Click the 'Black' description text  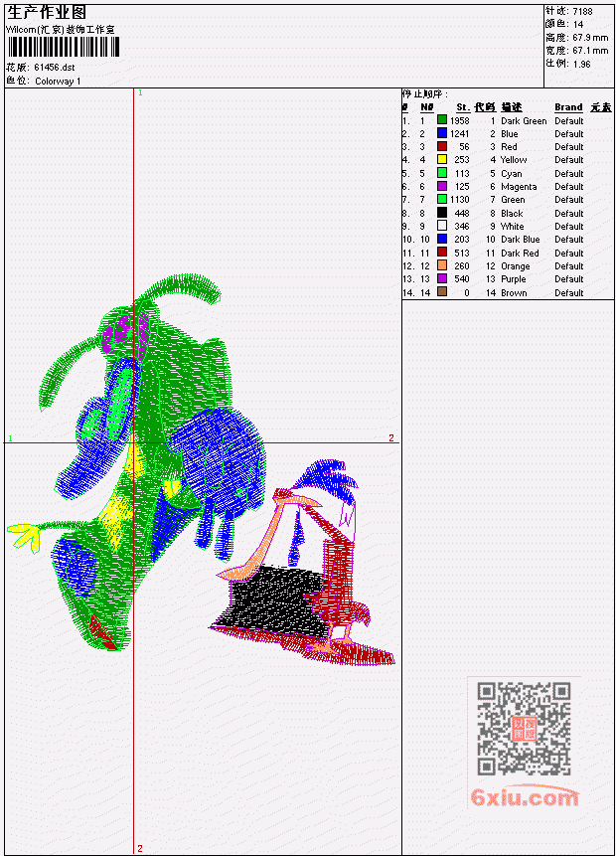(x=512, y=214)
